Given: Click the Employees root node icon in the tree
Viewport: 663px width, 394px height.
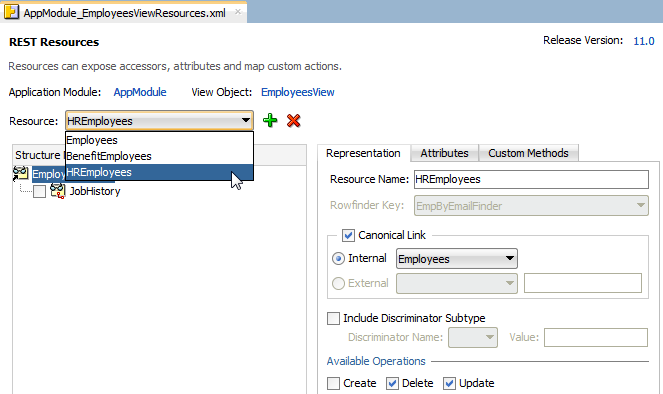Looking at the screenshot, I should (x=20, y=174).
